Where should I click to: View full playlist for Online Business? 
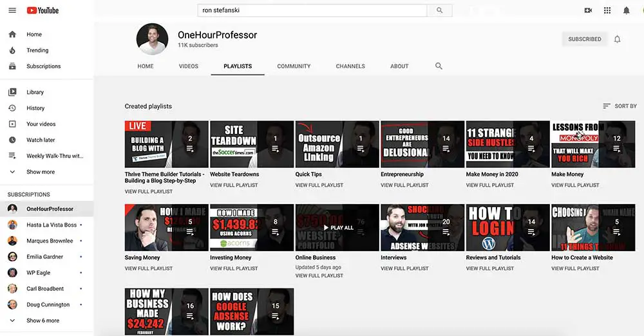click(319, 275)
